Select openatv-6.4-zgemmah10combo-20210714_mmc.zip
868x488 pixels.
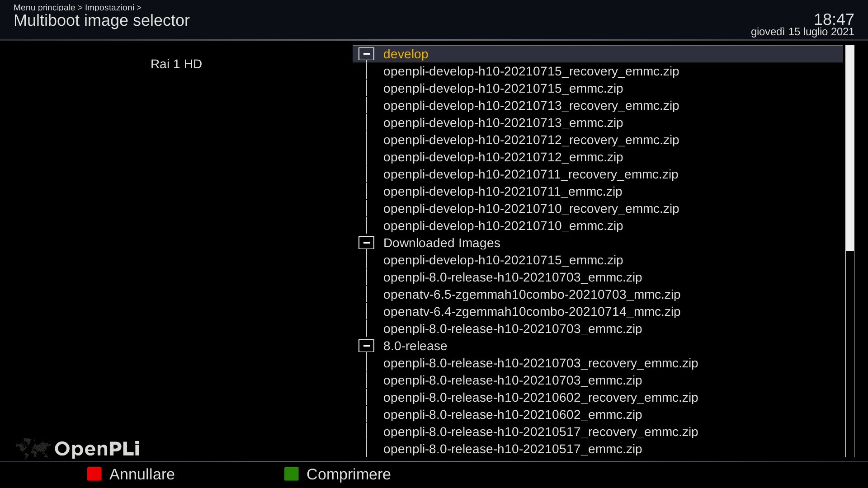coord(532,312)
